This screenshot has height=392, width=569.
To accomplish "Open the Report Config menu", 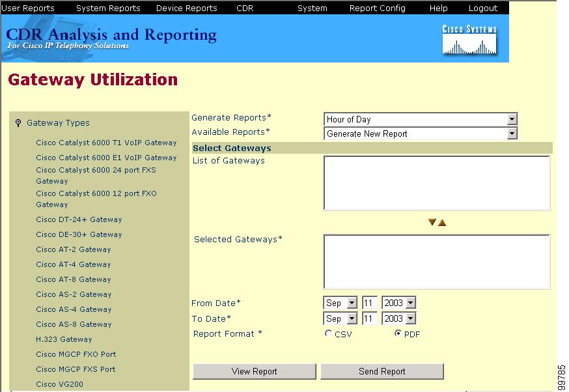I will pyautogui.click(x=378, y=8).
